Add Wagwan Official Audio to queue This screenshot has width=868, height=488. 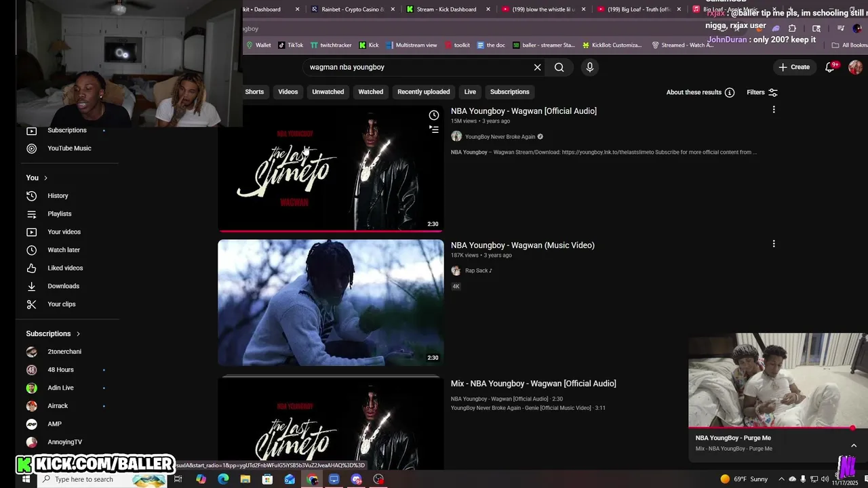(x=434, y=129)
